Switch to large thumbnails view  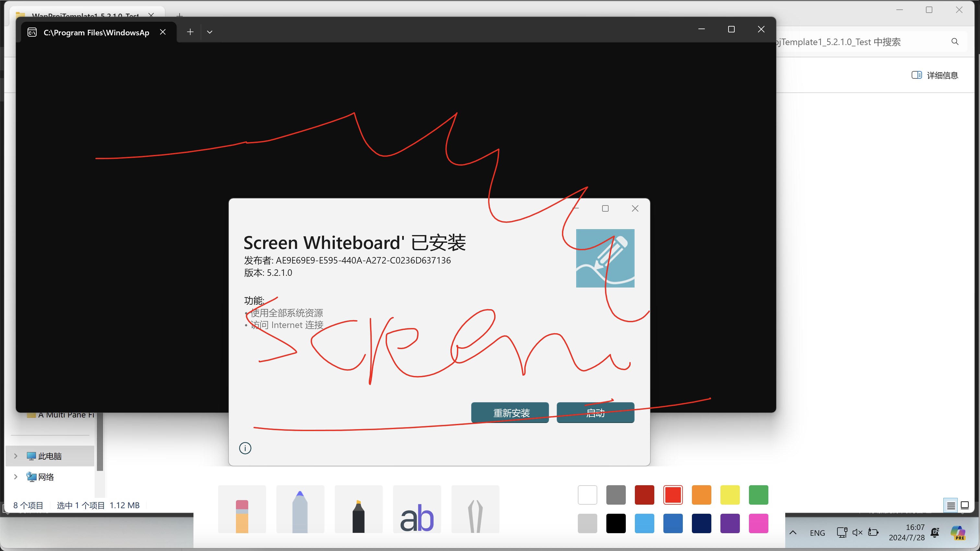965,505
